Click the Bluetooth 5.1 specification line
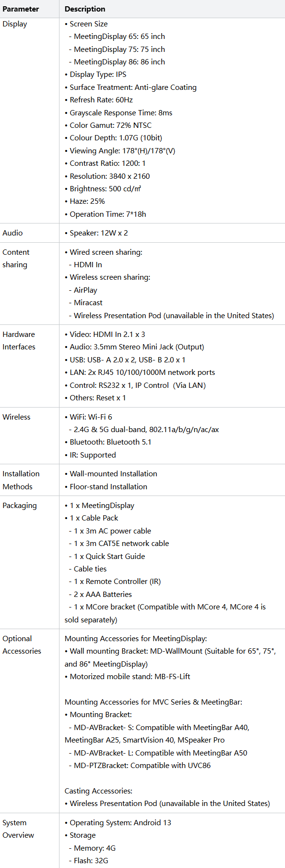 (108, 442)
